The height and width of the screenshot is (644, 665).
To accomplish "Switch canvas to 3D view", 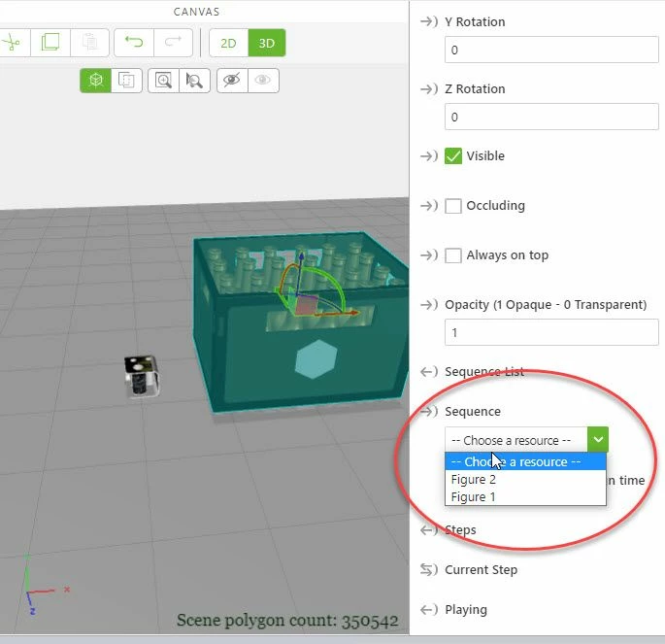I will pos(267,43).
